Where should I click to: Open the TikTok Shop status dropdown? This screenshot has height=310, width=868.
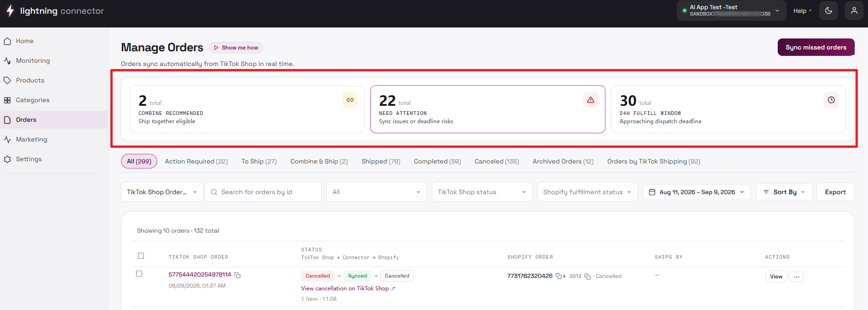[x=482, y=192]
